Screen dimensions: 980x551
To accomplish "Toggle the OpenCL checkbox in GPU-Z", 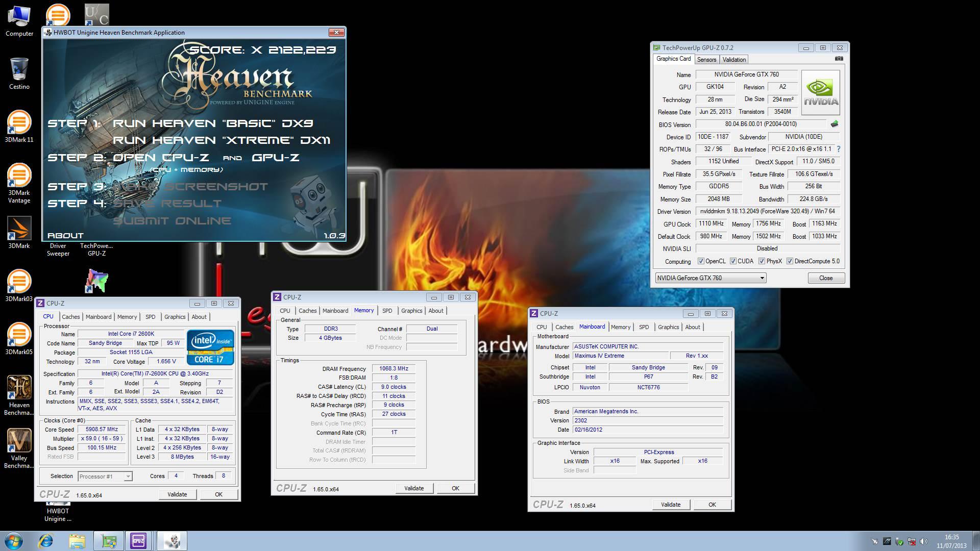I will (701, 261).
